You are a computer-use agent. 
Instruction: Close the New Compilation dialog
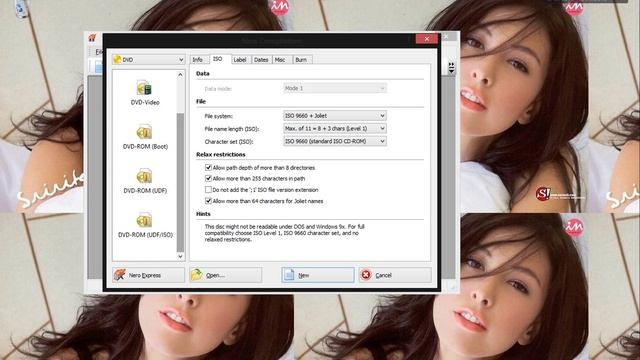tap(427, 39)
